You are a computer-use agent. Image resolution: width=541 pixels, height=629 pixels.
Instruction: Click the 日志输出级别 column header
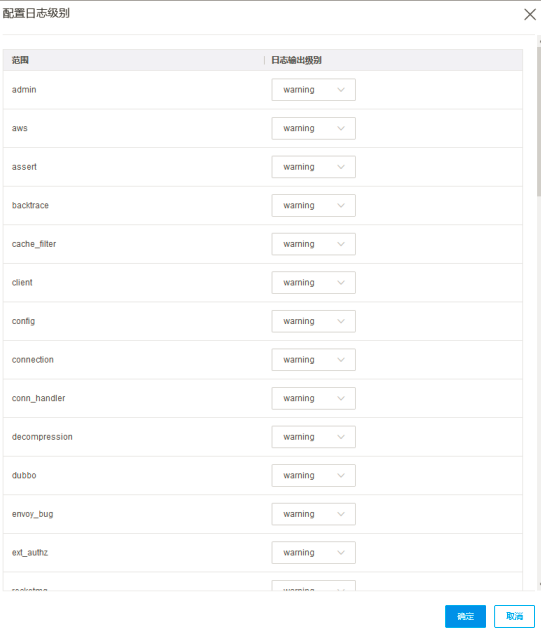pyautogui.click(x=296, y=60)
